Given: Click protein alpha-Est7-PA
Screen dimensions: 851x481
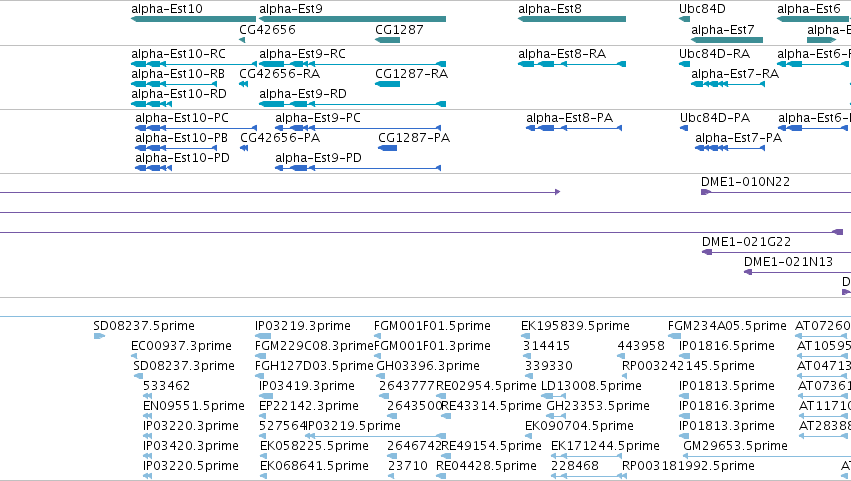Looking at the screenshot, I should point(730,148).
